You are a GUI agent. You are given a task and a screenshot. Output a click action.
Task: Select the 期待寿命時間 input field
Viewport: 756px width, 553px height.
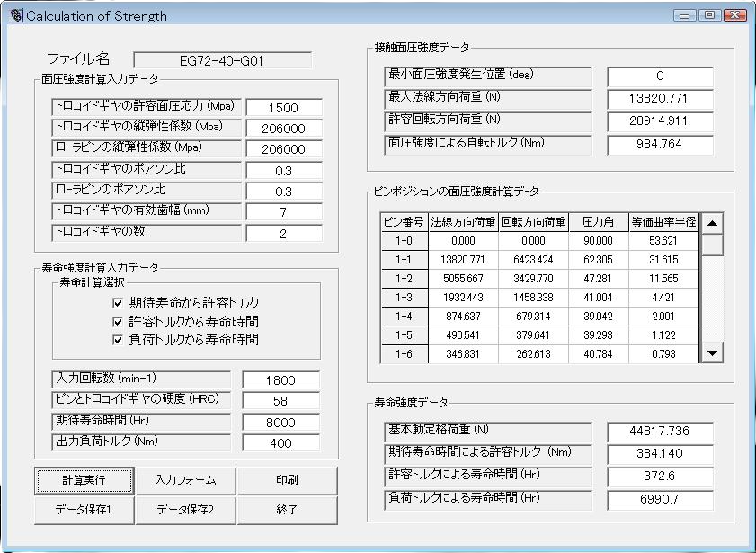coord(280,422)
